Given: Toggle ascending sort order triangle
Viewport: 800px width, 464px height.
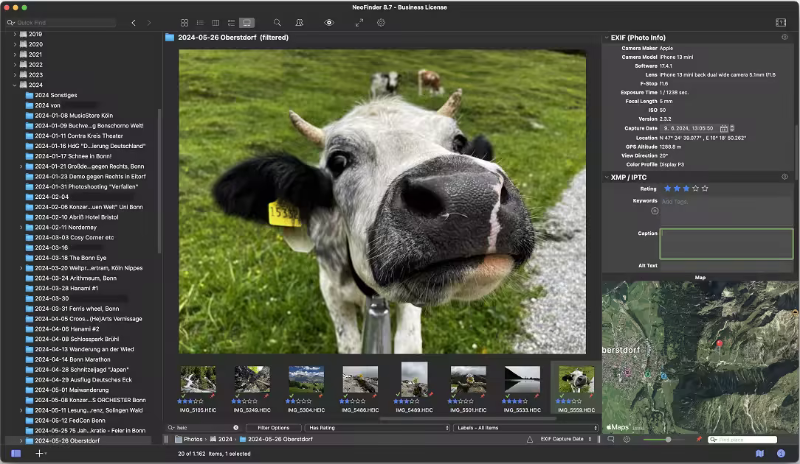Looking at the screenshot, I should point(530,439).
